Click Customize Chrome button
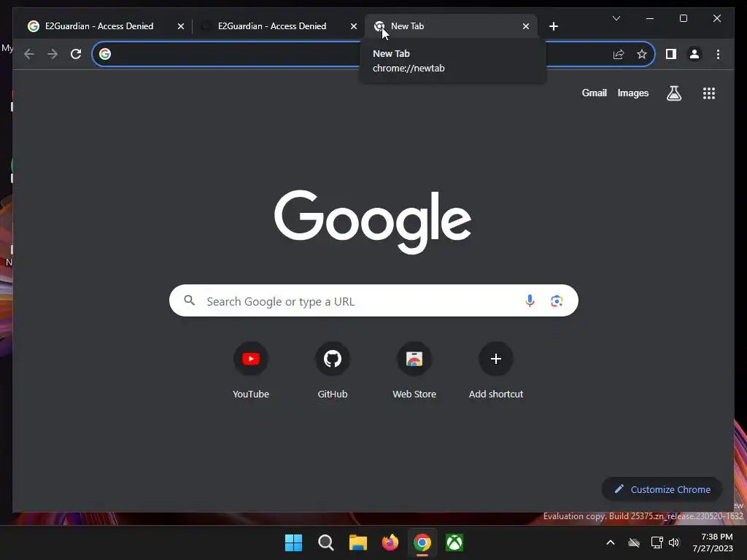The image size is (747, 560). click(662, 489)
